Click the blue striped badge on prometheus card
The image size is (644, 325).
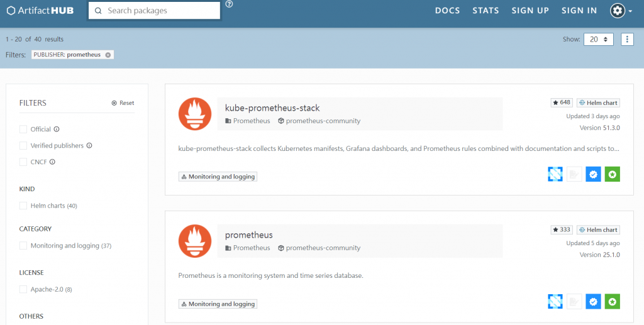tap(555, 302)
